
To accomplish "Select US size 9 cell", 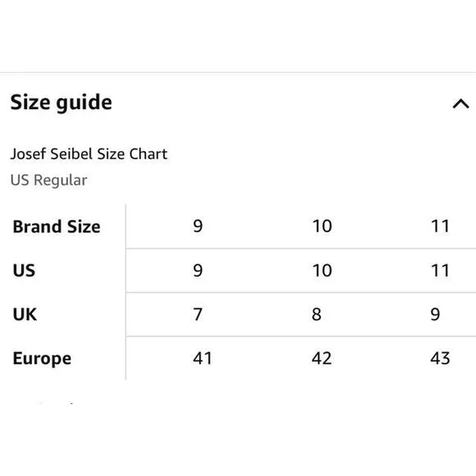I will point(198,270).
